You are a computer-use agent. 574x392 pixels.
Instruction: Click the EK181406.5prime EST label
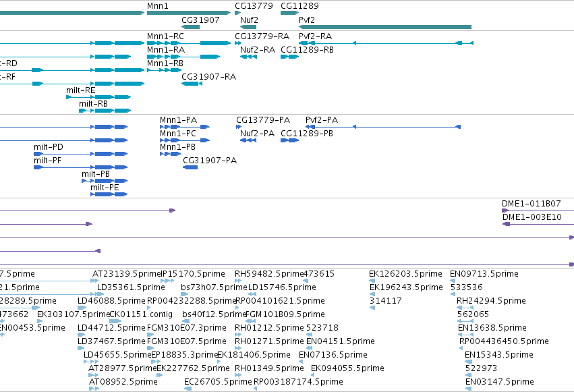click(x=254, y=355)
